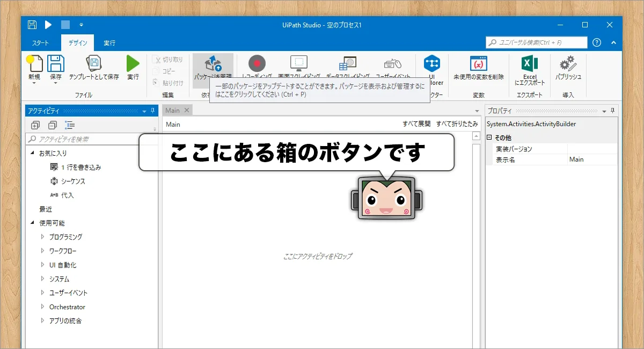The width and height of the screenshot is (644, 349).
Task: Click designer scrollbar up arrow
Action: click(476, 137)
